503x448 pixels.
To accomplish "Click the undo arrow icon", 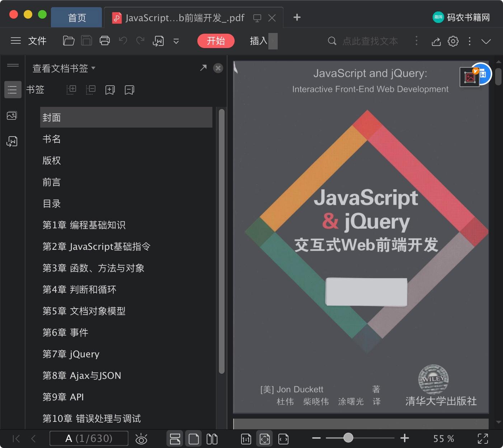I will coord(123,41).
